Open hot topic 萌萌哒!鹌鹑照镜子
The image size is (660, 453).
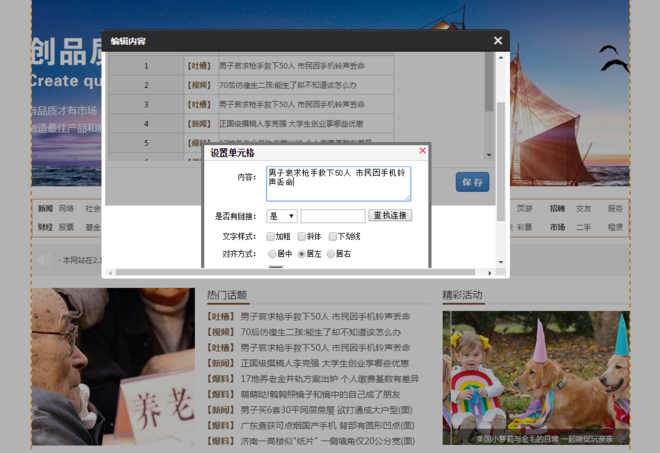tap(320, 394)
